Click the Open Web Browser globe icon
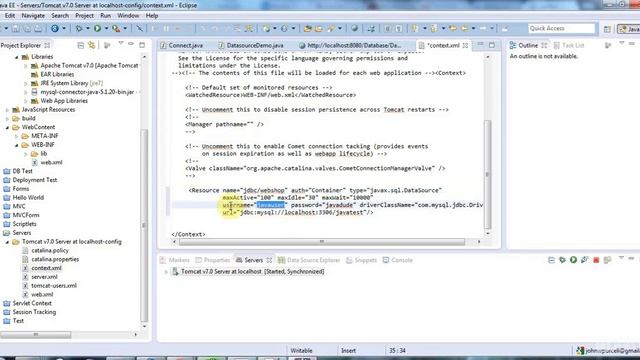Image resolution: width=640 pixels, height=360 pixels. point(354,28)
